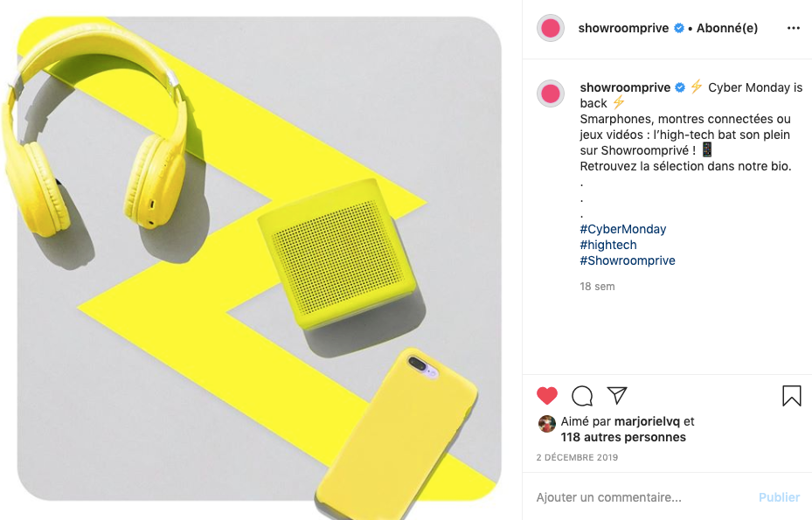The image size is (812, 520).
Task: Open comments with speech bubble icon
Action: (x=582, y=396)
